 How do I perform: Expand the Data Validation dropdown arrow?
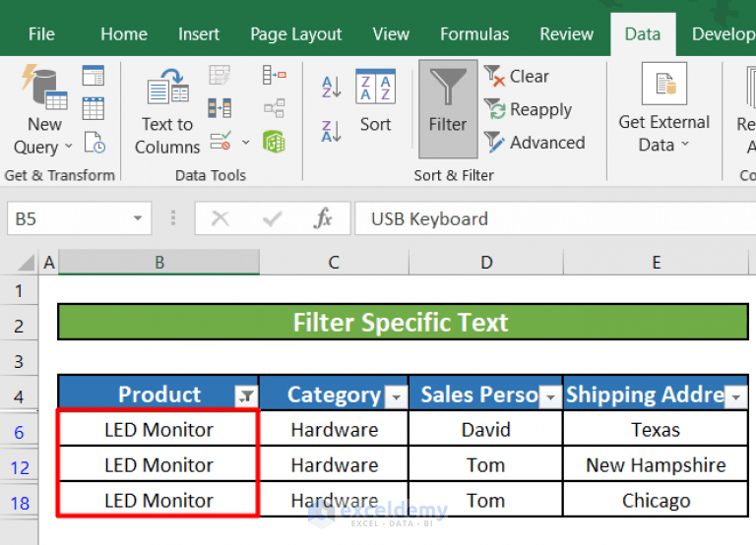246,143
